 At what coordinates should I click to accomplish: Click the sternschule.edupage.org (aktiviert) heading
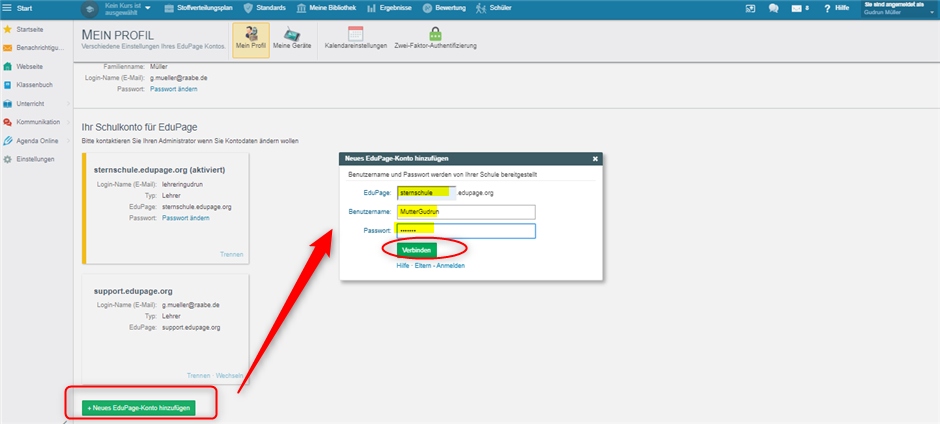coord(159,170)
